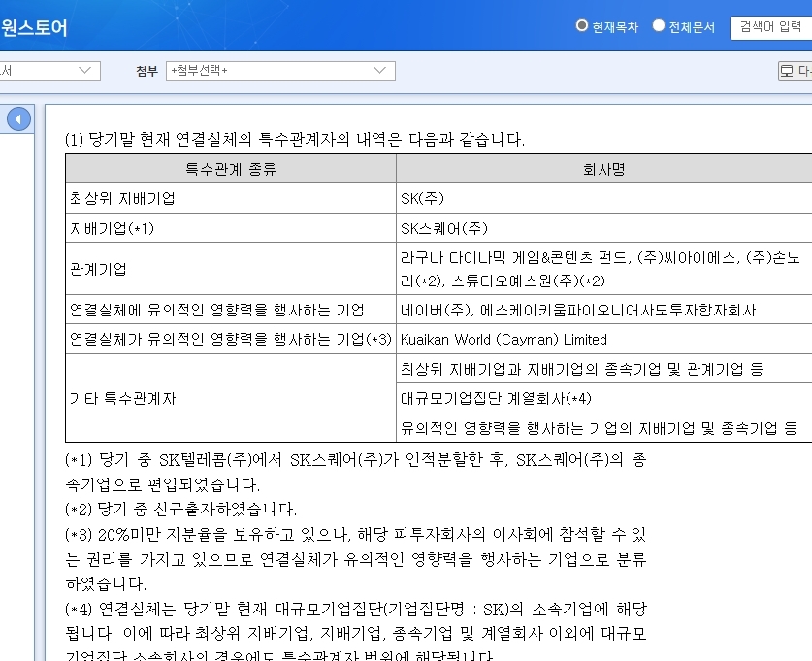812x661 pixels.
Task: Click the 네이버(주) company cell
Action: point(603,310)
